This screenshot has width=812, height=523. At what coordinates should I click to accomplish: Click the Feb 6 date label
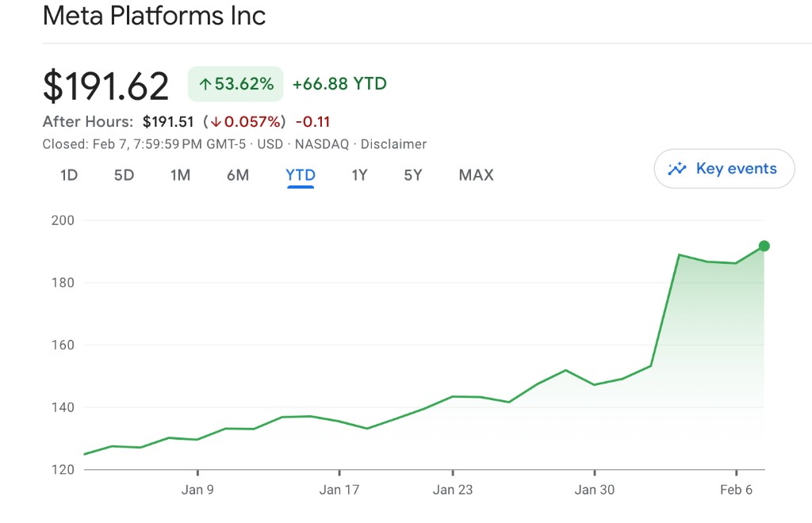click(x=736, y=490)
